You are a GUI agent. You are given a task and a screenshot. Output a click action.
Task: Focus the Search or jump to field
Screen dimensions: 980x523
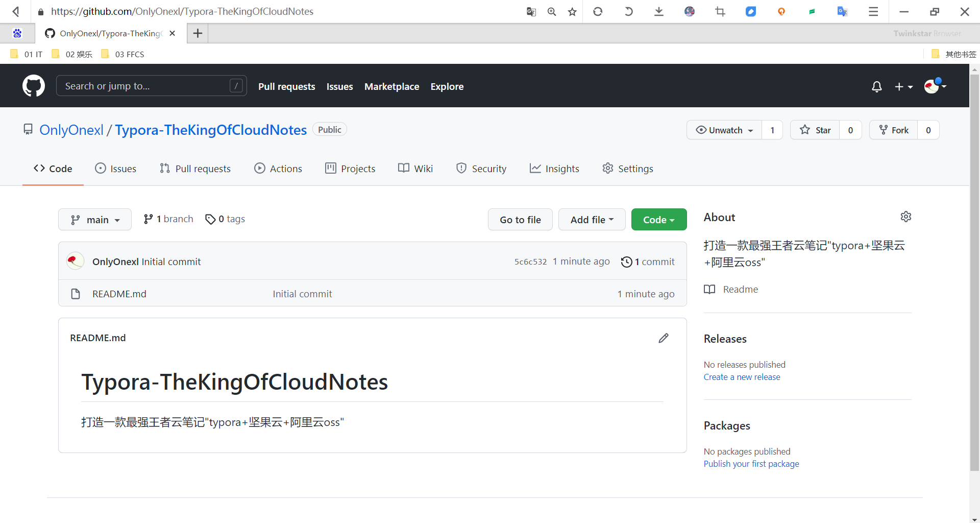click(x=152, y=86)
